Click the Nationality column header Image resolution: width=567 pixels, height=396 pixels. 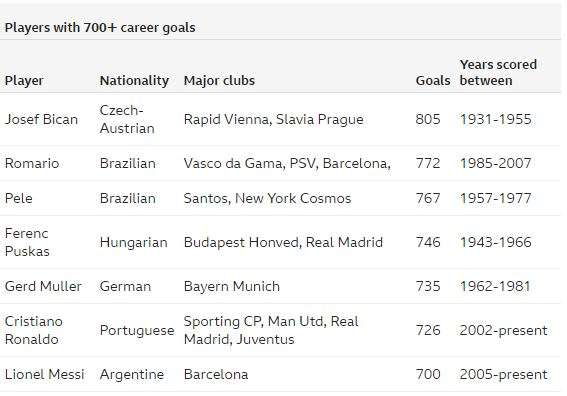134,80
